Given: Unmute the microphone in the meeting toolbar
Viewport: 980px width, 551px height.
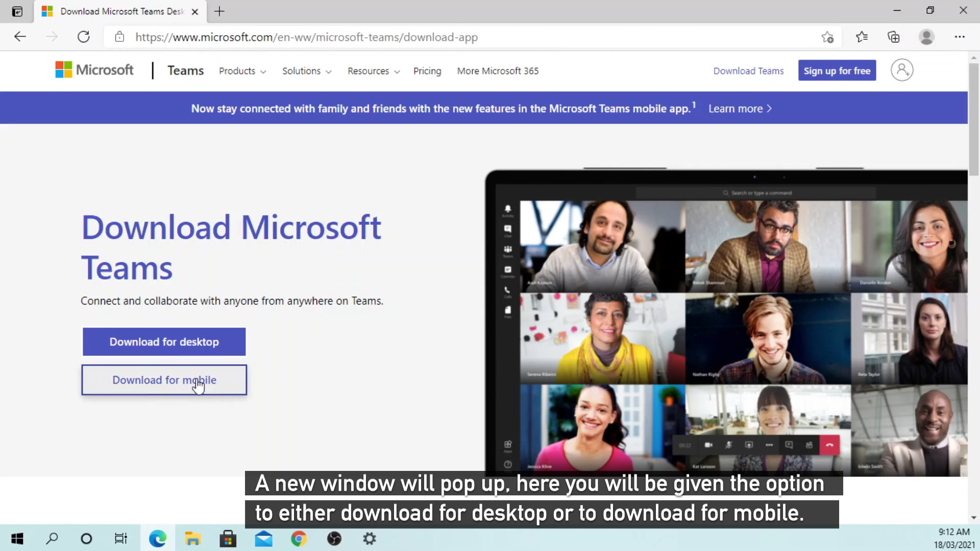Looking at the screenshot, I should pos(728,445).
